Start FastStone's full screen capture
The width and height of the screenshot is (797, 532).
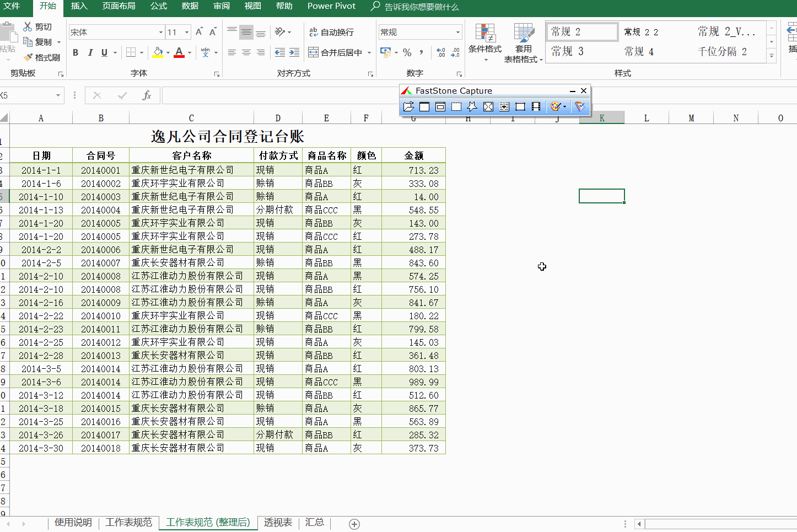[x=488, y=106]
